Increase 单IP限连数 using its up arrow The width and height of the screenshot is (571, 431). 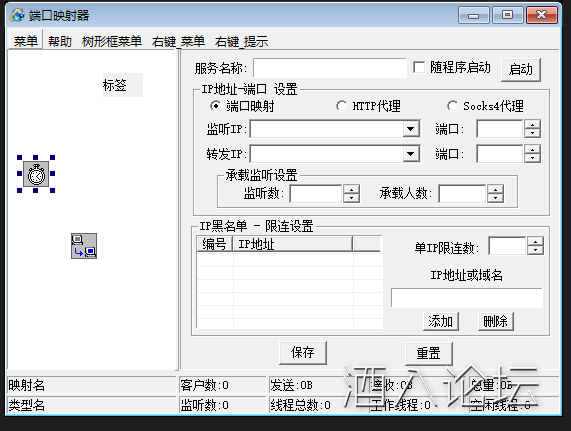coord(535,241)
